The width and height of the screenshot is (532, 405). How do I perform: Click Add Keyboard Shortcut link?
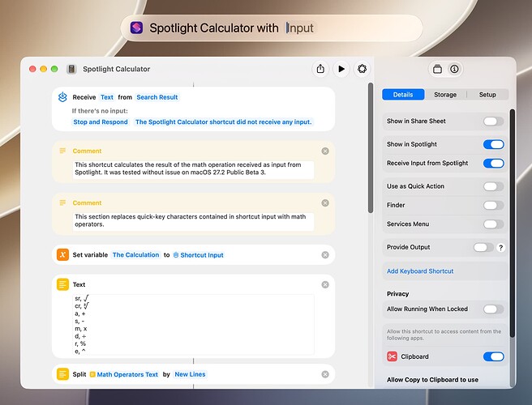click(x=420, y=271)
